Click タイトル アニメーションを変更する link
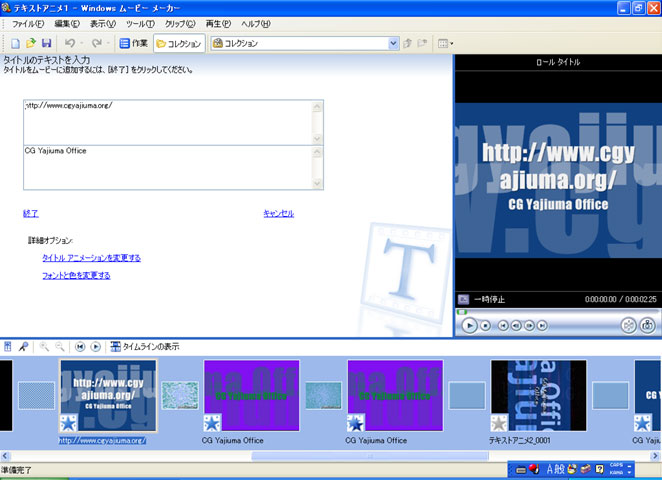This screenshot has height=480, width=662. tap(91, 258)
